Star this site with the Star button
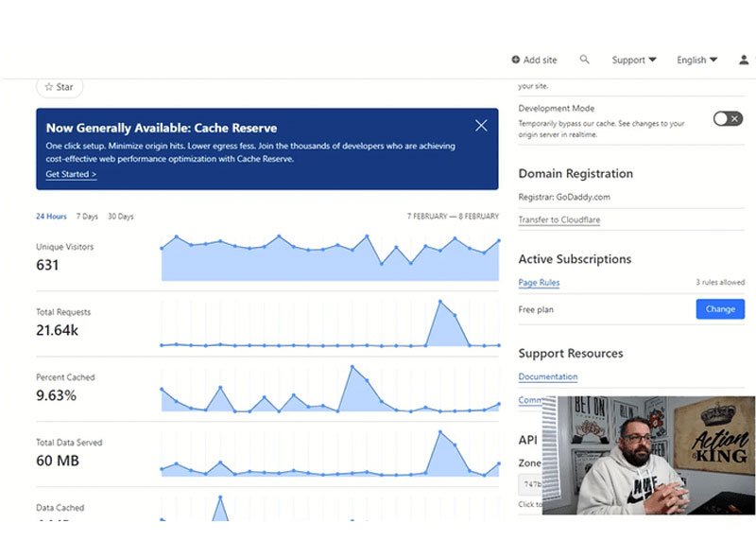756x541 pixels. point(60,87)
